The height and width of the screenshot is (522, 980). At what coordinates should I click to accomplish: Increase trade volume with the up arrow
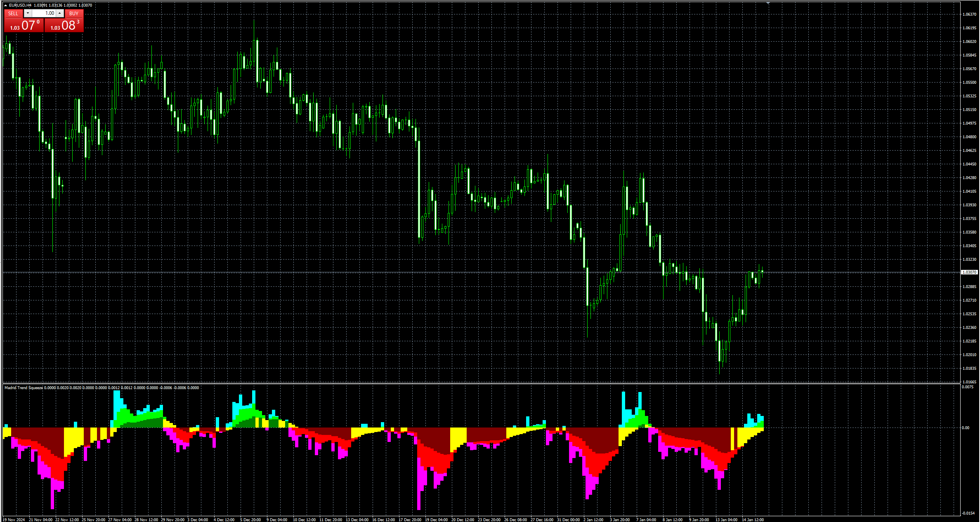click(x=60, y=13)
